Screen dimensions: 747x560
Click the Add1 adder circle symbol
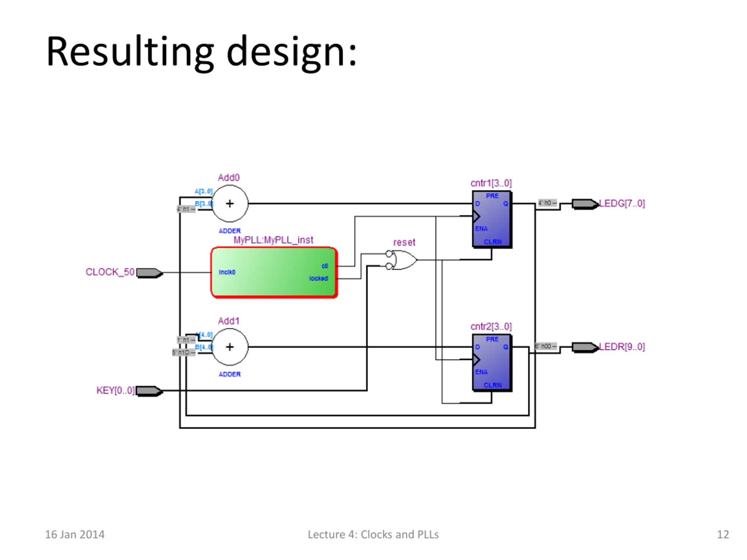coord(230,347)
